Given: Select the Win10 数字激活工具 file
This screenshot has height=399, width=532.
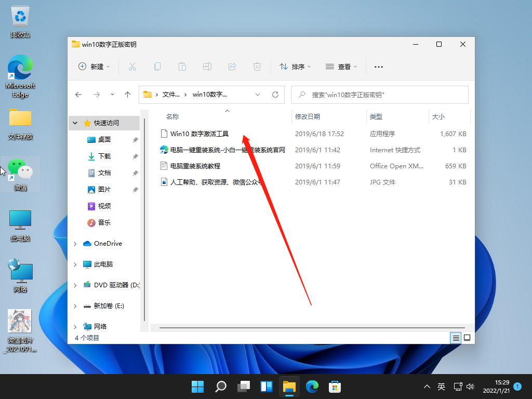Looking at the screenshot, I should pyautogui.click(x=199, y=134).
